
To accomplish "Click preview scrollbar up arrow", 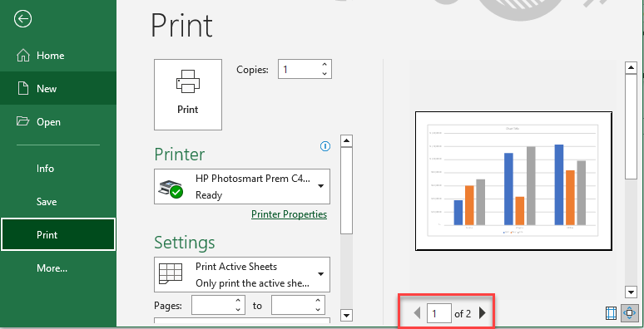I will (x=631, y=67).
